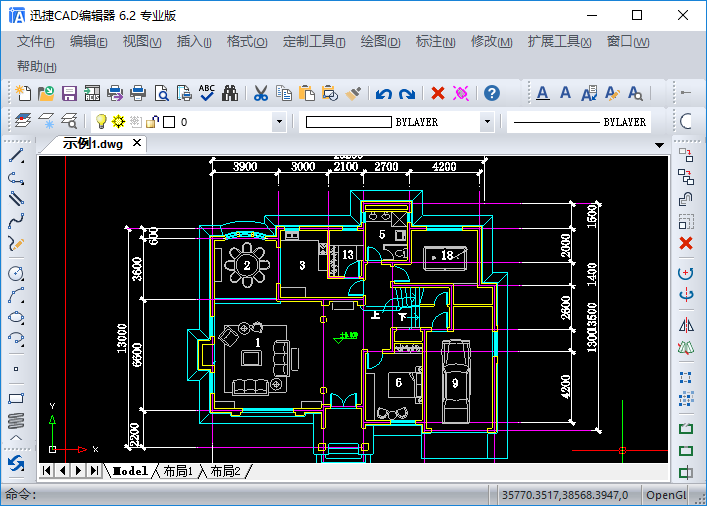Viewport: 707px width, 506px height.
Task: Toggle layer lock padlock icon
Action: pos(152,121)
